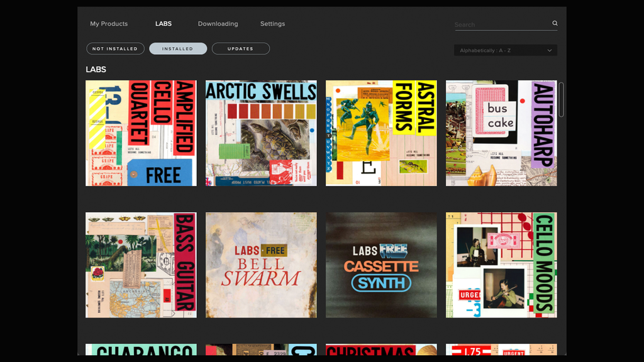This screenshot has height=362, width=644.
Task: Open the Bell Swarm library
Action: coord(260,265)
